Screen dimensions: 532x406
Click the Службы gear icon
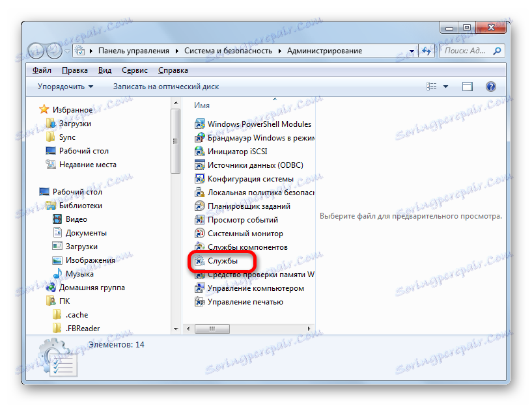(199, 261)
